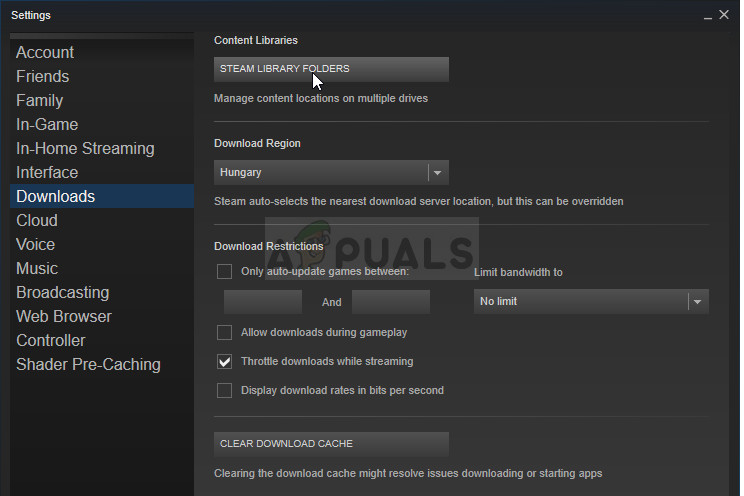The height and width of the screenshot is (496, 744).
Task: Open In-Game settings
Action: coord(47,124)
